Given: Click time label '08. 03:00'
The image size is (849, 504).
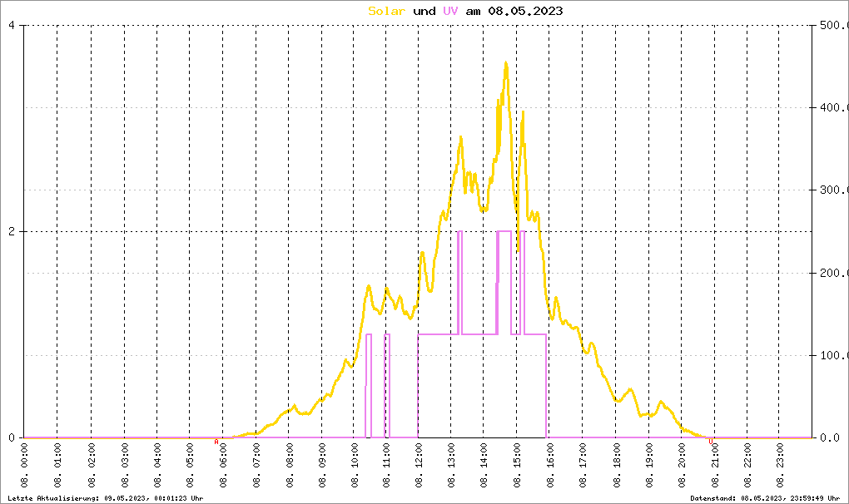Looking at the screenshot, I should pyautogui.click(x=125, y=466).
